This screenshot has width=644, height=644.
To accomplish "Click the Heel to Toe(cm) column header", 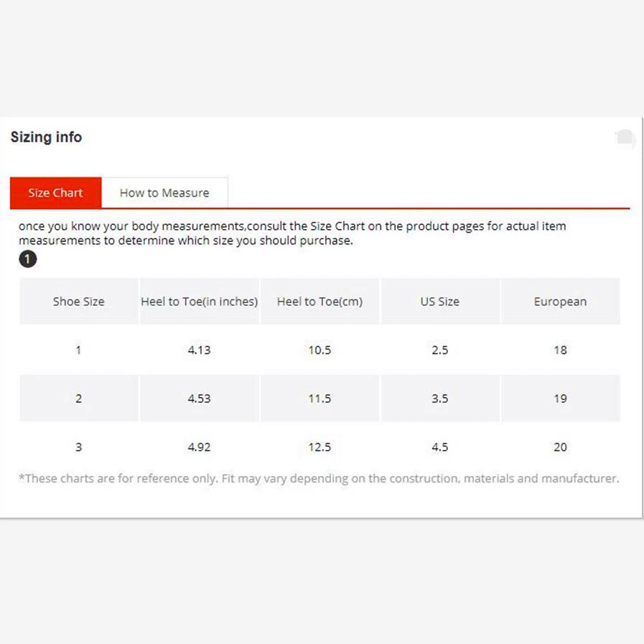I will pyautogui.click(x=319, y=302).
